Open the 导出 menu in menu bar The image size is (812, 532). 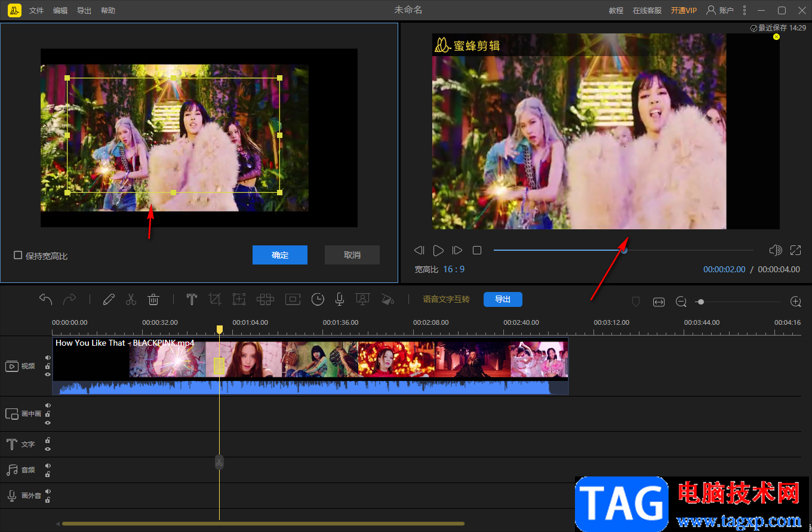click(x=84, y=11)
